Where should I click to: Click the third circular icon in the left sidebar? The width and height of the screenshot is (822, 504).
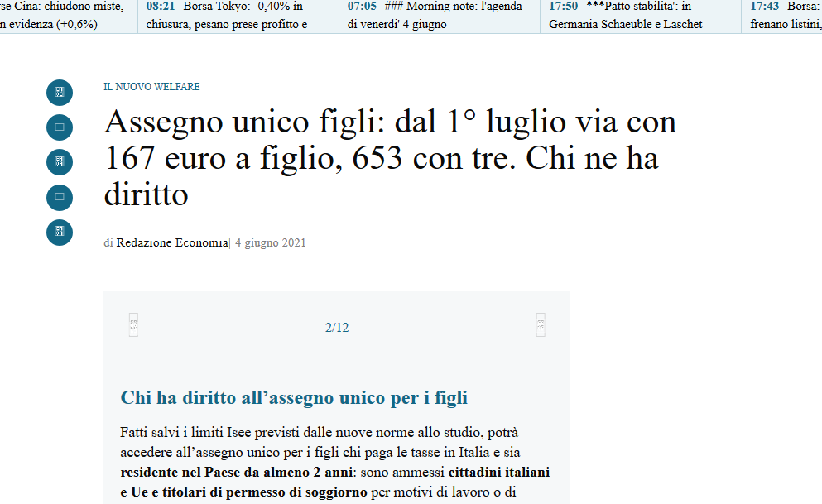[x=60, y=162]
